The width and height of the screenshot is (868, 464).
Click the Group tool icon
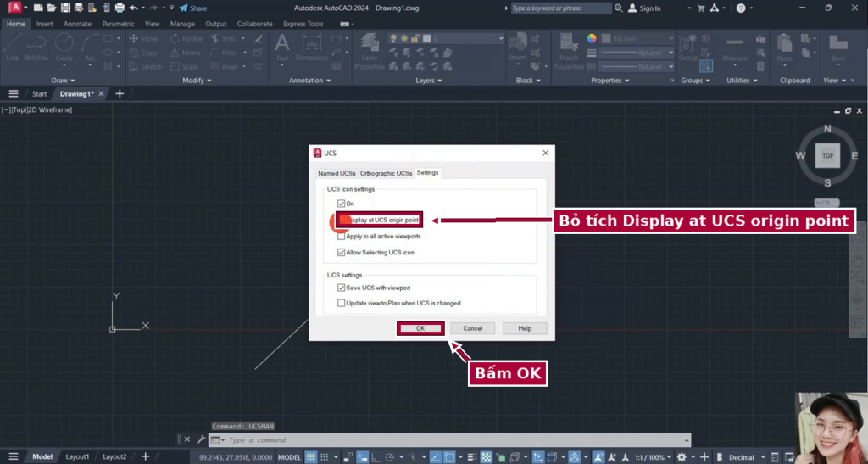[x=688, y=47]
